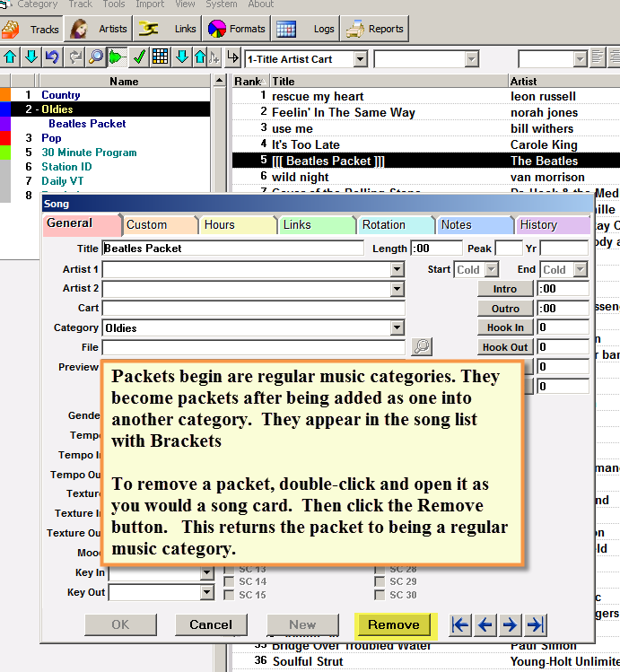This screenshot has height=672, width=620.
Task: Click the blue undo arrow toolbar icon
Action: coord(52,57)
